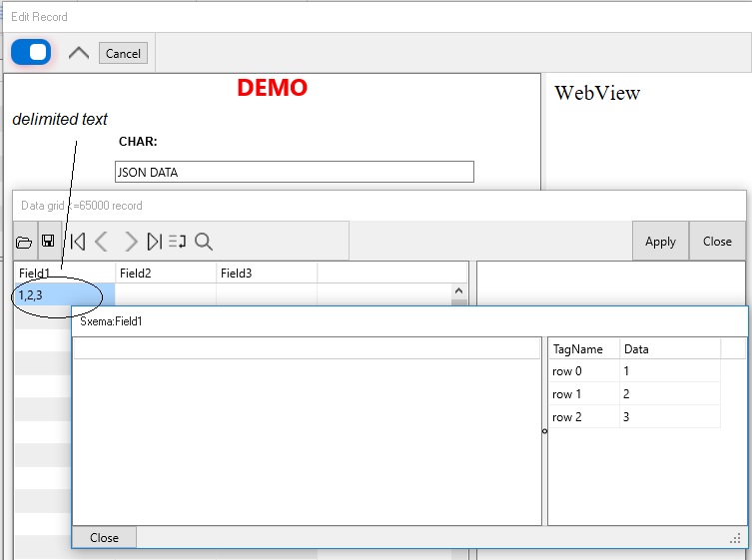Click the empty text field in Sxema panel
The width and height of the screenshot is (752, 560).
point(307,348)
